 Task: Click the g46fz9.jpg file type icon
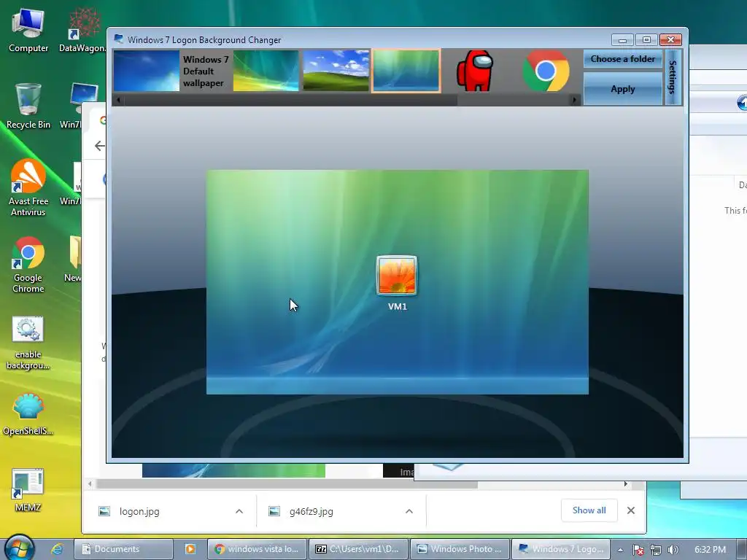click(274, 511)
